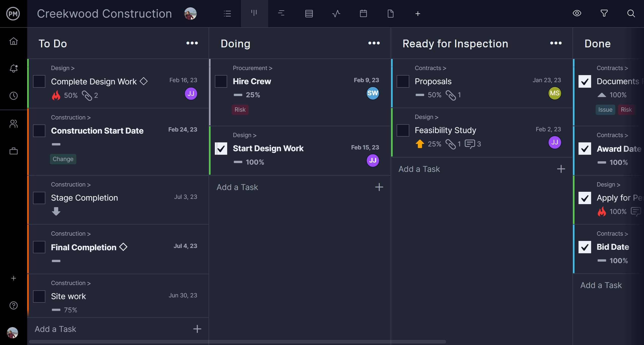This screenshot has width=644, height=345.
Task: Click the board/kanban view icon
Action: click(x=254, y=13)
